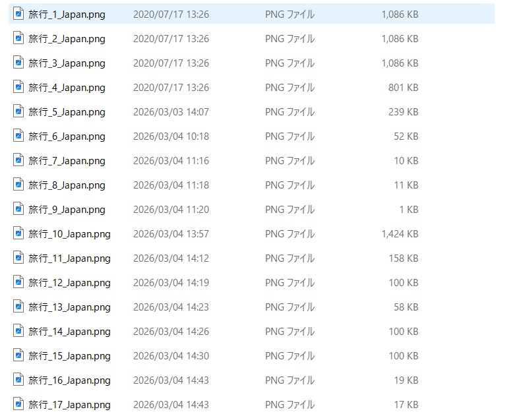This screenshot has width=519, height=420.
Task: Click the PNG icon of 旅行_5_Japan.png
Action: click(18, 111)
